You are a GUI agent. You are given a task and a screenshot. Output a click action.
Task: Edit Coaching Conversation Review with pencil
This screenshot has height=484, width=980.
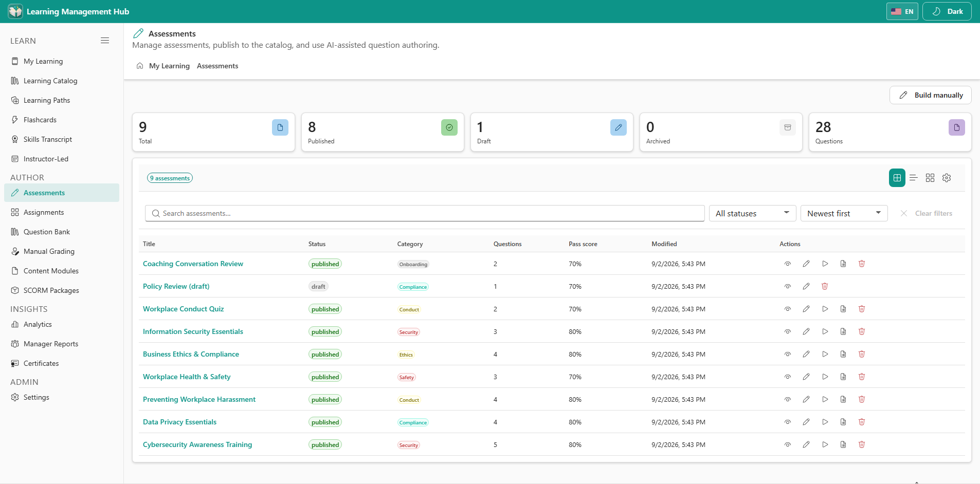point(806,264)
